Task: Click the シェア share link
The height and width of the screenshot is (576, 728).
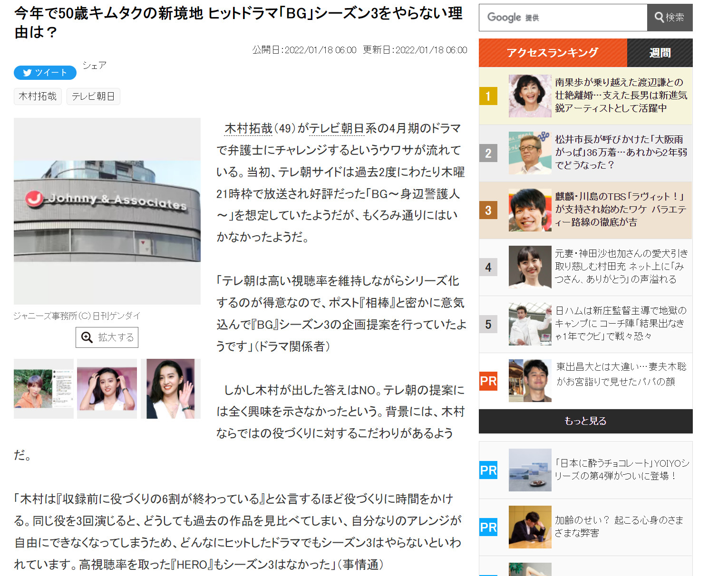Action: point(94,65)
